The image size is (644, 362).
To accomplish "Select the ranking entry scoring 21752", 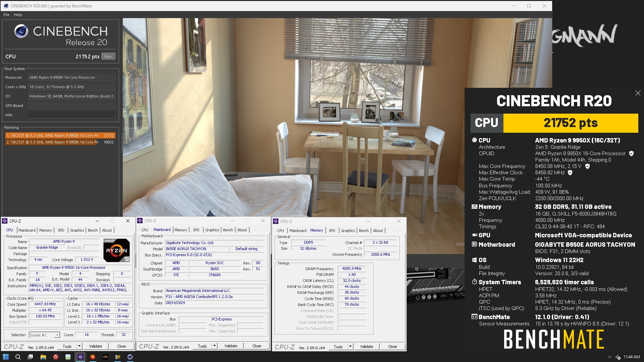I will tap(60, 135).
